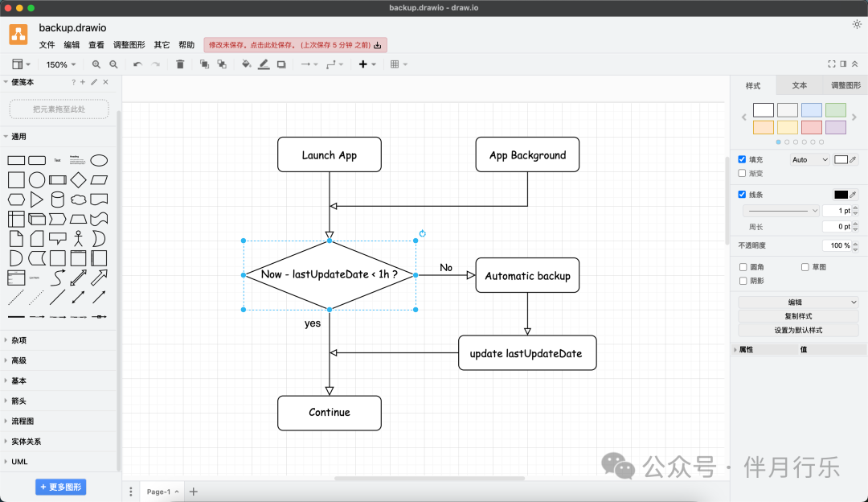Enable the 草图 sketch checkbox
Viewport: 868px width, 502px height.
coord(805,267)
